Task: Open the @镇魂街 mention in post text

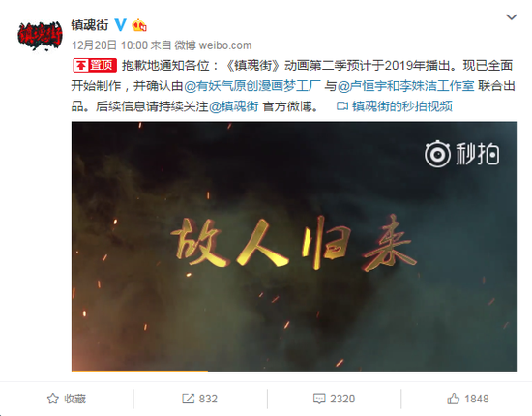Action: [234, 106]
